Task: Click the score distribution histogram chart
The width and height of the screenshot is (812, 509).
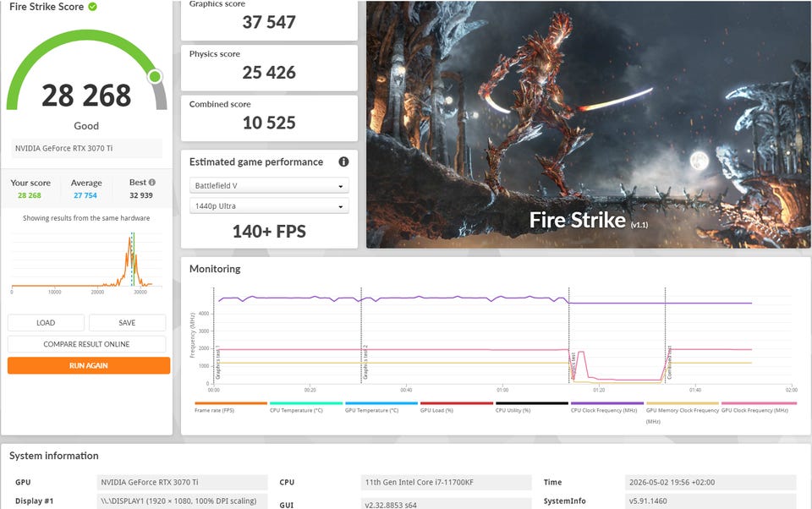Action: (86, 261)
